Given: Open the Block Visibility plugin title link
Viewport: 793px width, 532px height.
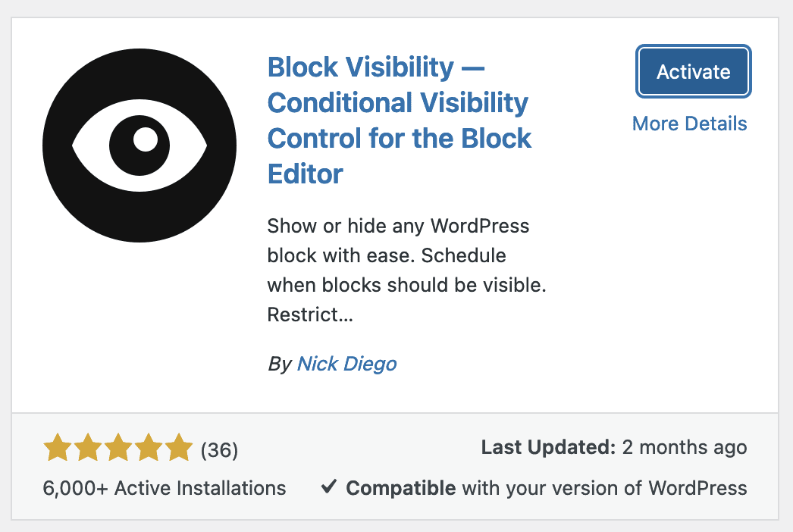Looking at the screenshot, I should (400, 120).
